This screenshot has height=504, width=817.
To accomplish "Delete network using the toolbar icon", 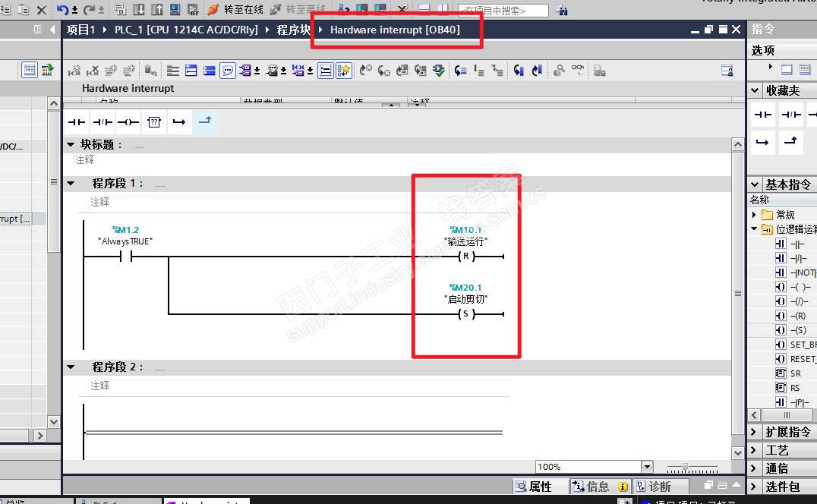I will (93, 71).
